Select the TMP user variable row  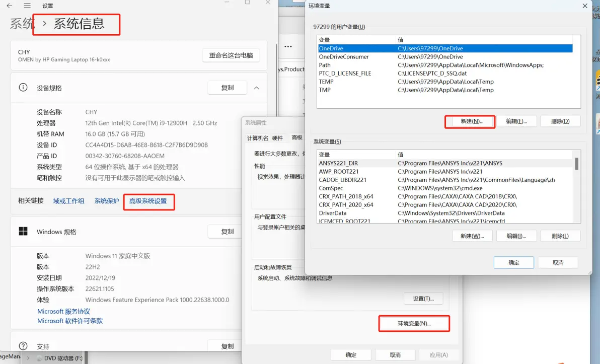[x=445, y=90]
